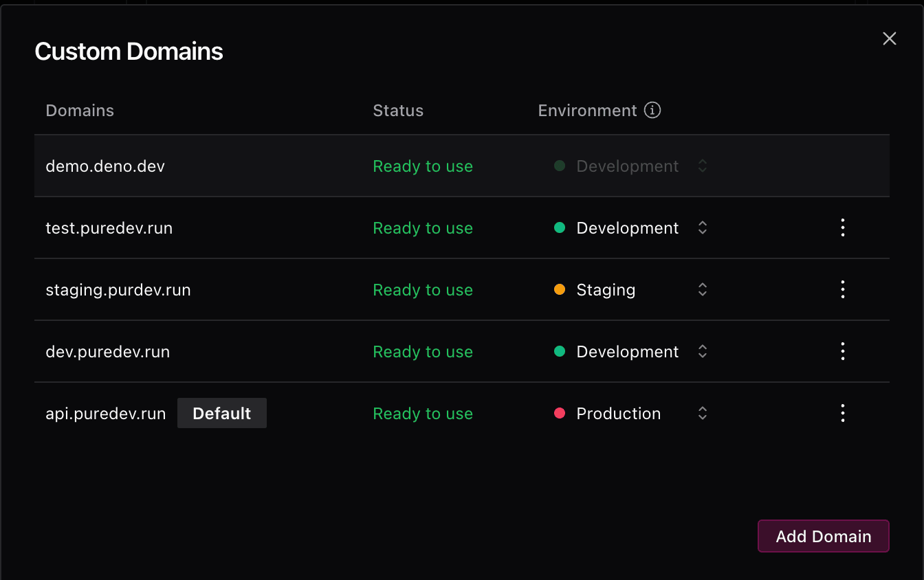924x580 pixels.
Task: Open the info tooltip next to Environment header
Action: 653,110
